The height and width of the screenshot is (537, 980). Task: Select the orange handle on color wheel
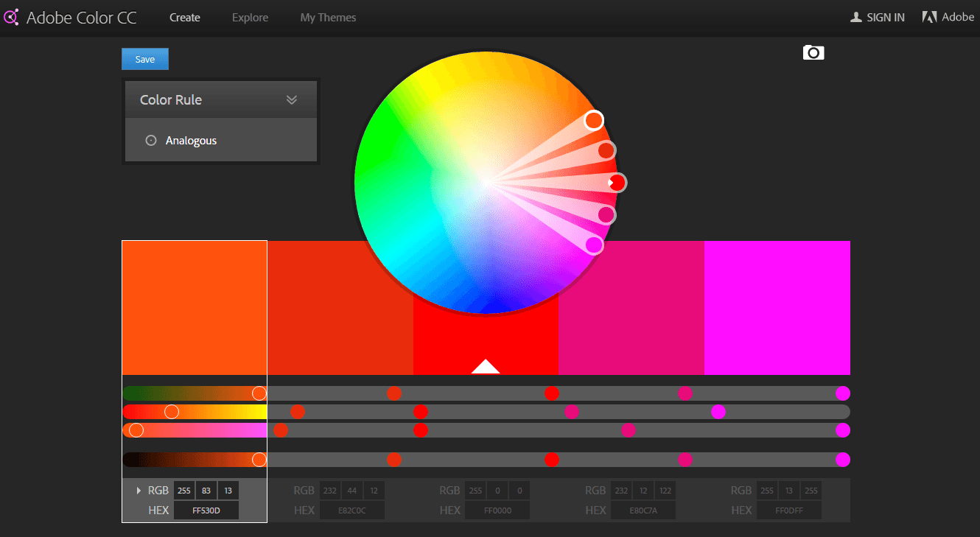[x=594, y=120]
